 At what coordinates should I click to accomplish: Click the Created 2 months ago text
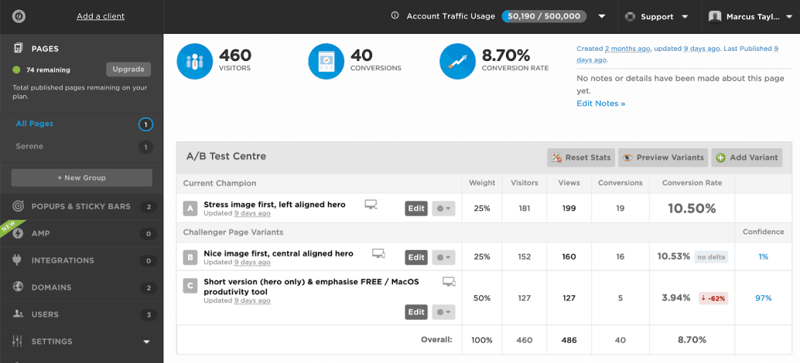[x=614, y=49]
